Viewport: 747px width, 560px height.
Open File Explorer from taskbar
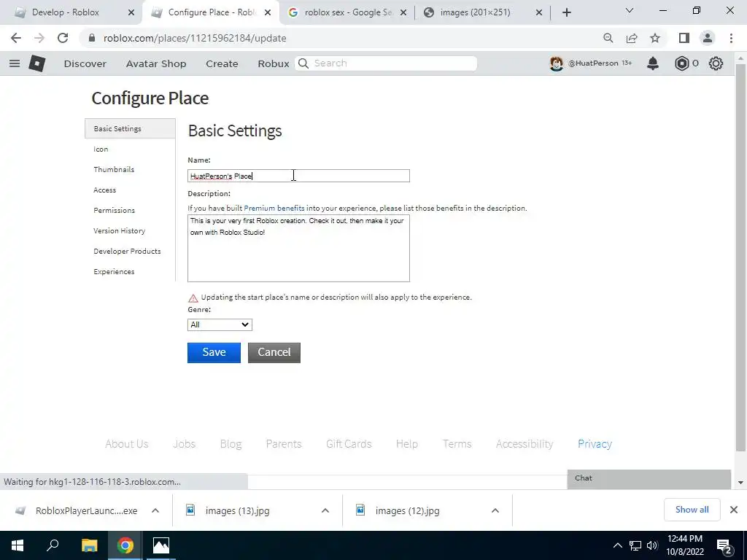coord(89,545)
